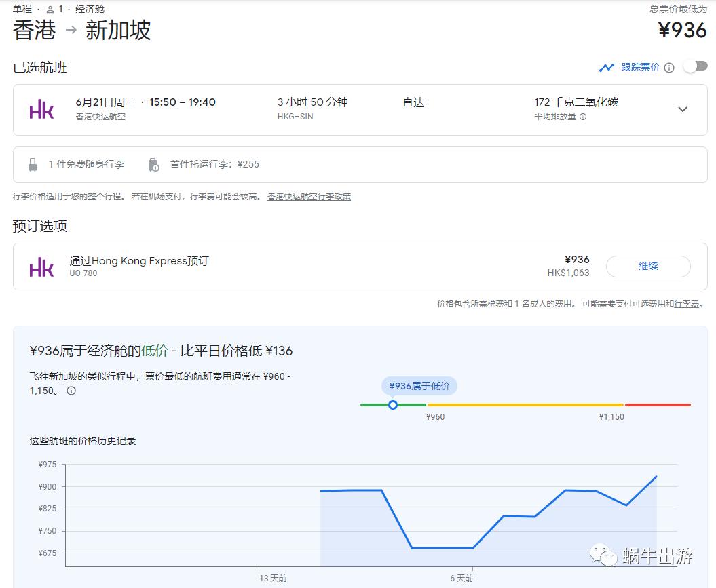Screen dimensions: 716x588
Task: Enable the 跟踪票价 price tracking toggle
Action: point(697,67)
